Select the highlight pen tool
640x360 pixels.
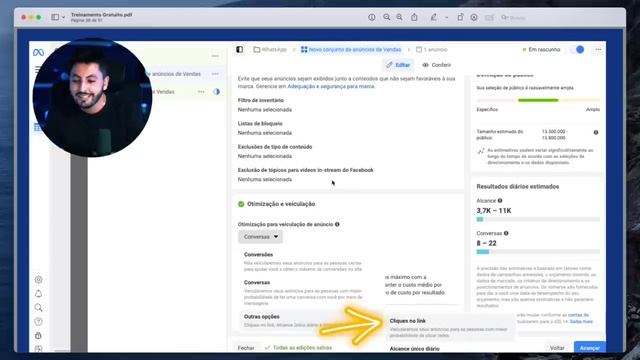tap(433, 17)
